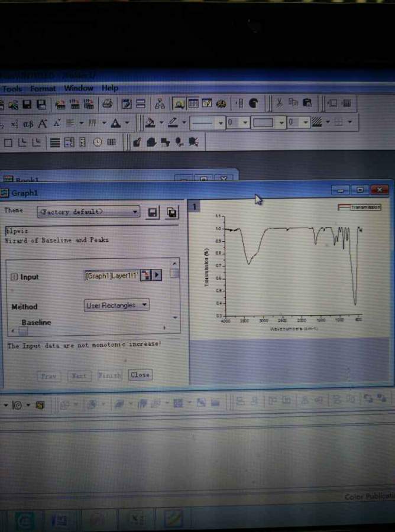Image resolution: width=395 pixels, height=532 pixels.
Task: Click the layer 1 icon in graph preview
Action: coord(195,206)
